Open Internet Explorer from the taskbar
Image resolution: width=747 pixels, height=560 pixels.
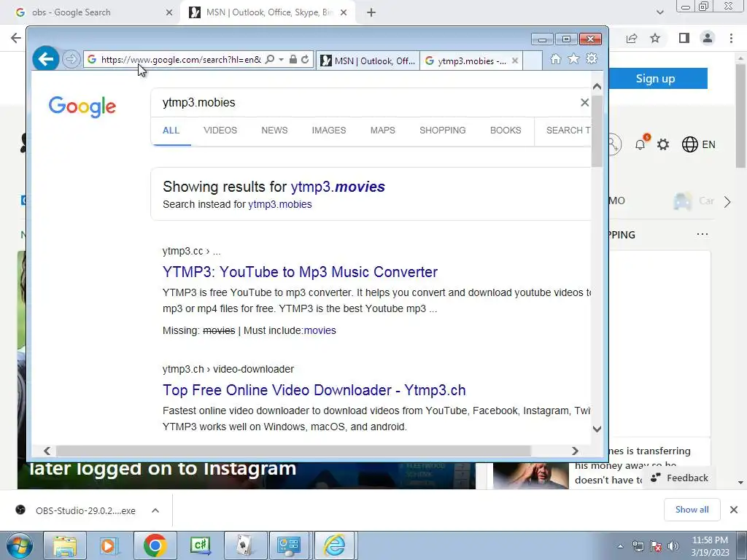click(335, 545)
